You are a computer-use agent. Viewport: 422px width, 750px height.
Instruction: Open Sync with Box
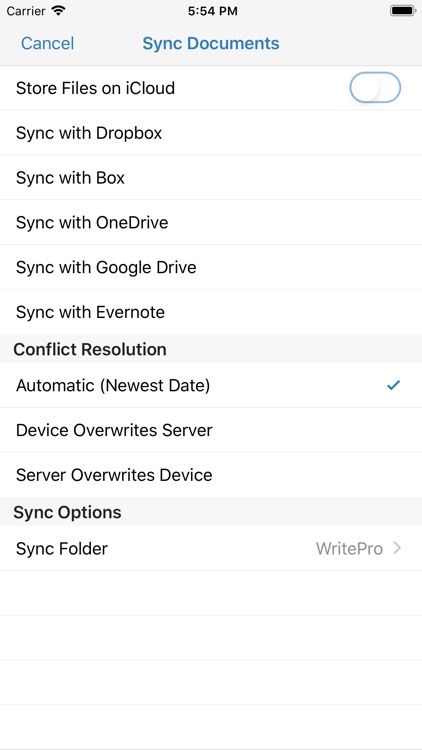211,177
